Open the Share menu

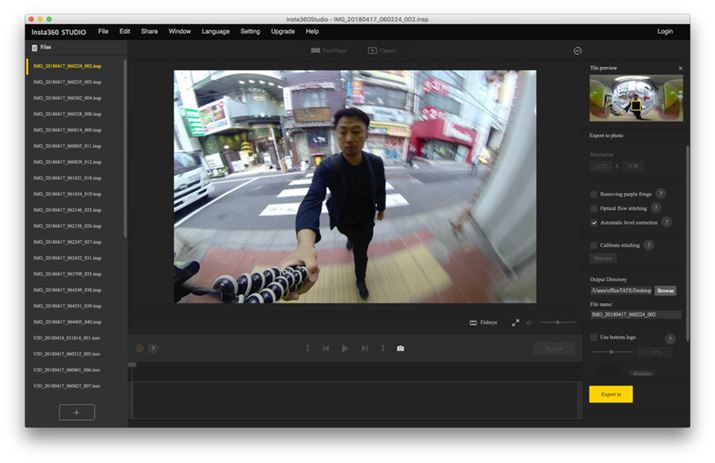point(149,31)
